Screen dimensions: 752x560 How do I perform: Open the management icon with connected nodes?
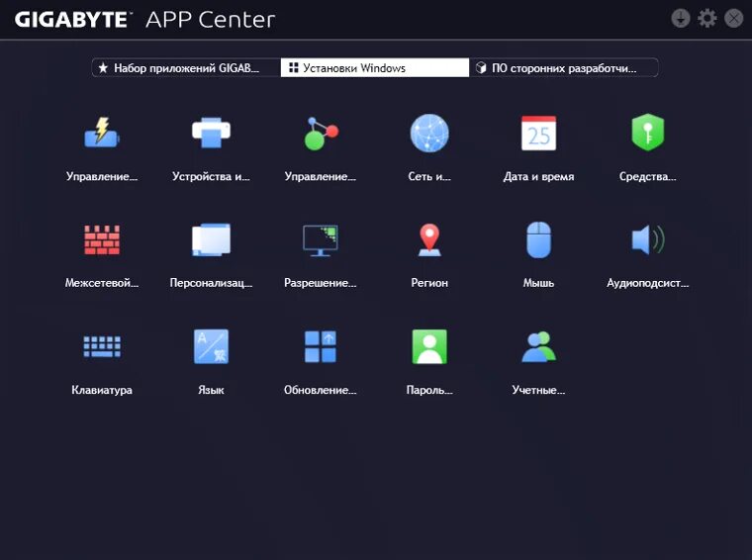321,134
